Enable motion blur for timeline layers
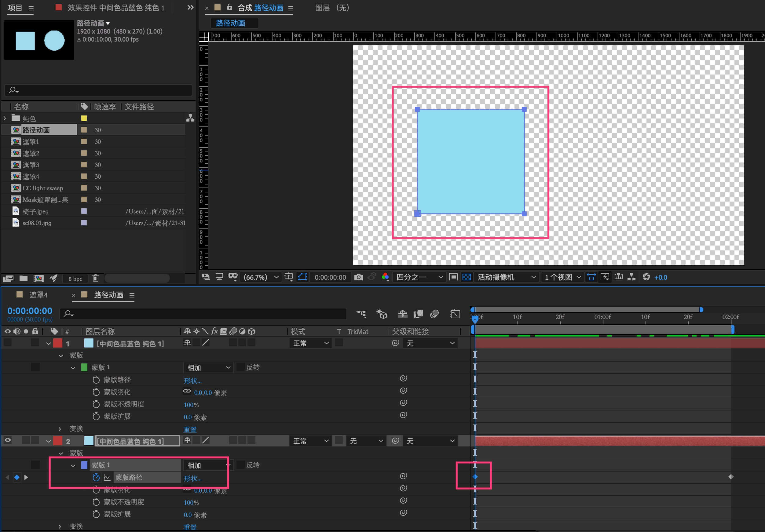The image size is (765, 532). pyautogui.click(x=434, y=314)
